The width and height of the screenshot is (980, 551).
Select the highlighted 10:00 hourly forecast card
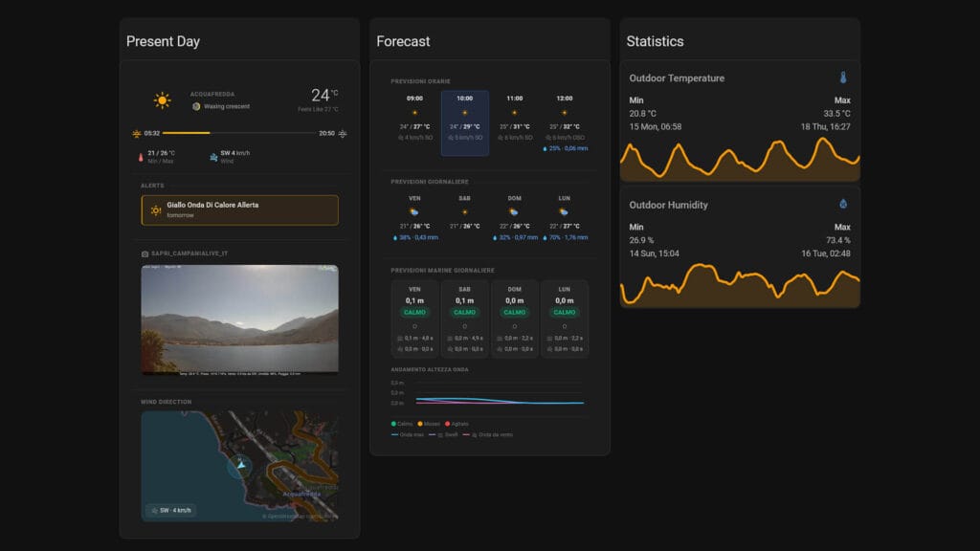coord(465,123)
